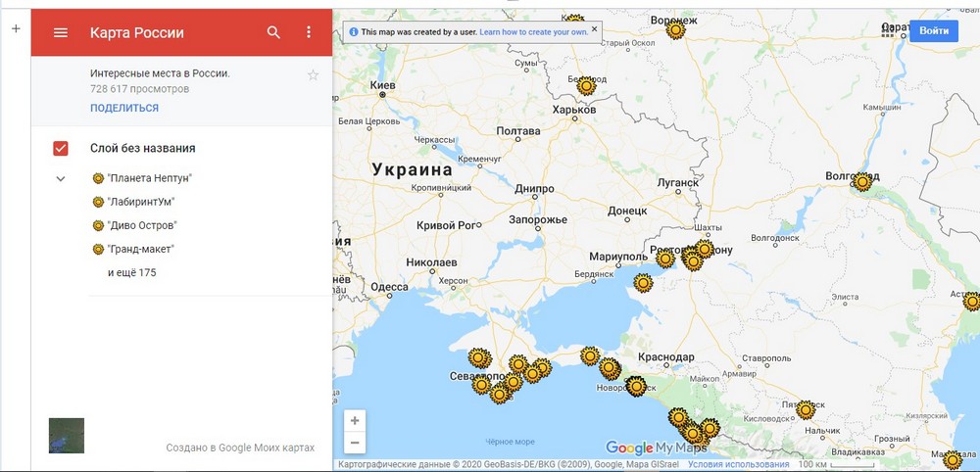Select marker on the Azov coast south of Mariupol
980x472 pixels.
click(x=643, y=283)
